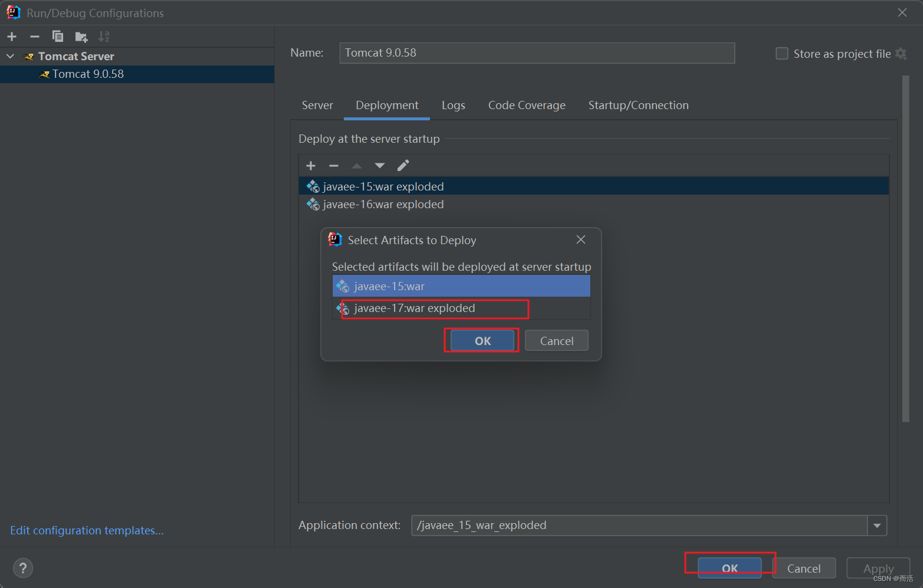Create new configuration folder icon

[x=81, y=37]
